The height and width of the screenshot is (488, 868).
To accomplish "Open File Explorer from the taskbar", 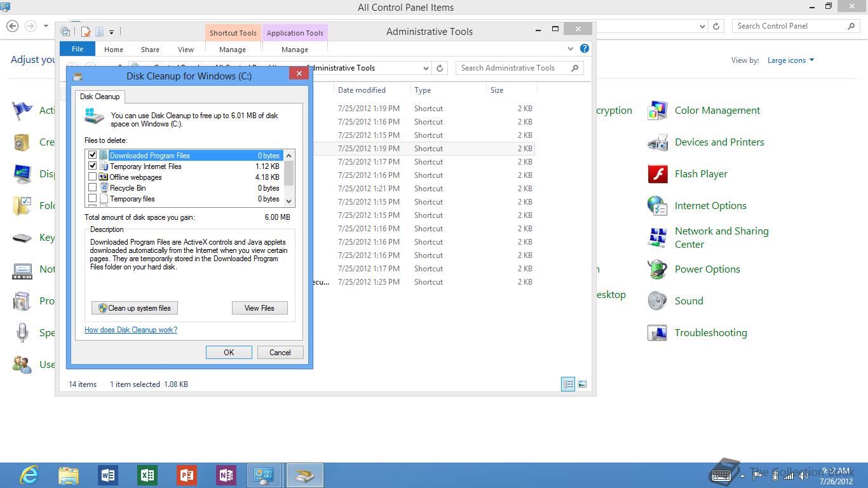I will pyautogui.click(x=69, y=475).
